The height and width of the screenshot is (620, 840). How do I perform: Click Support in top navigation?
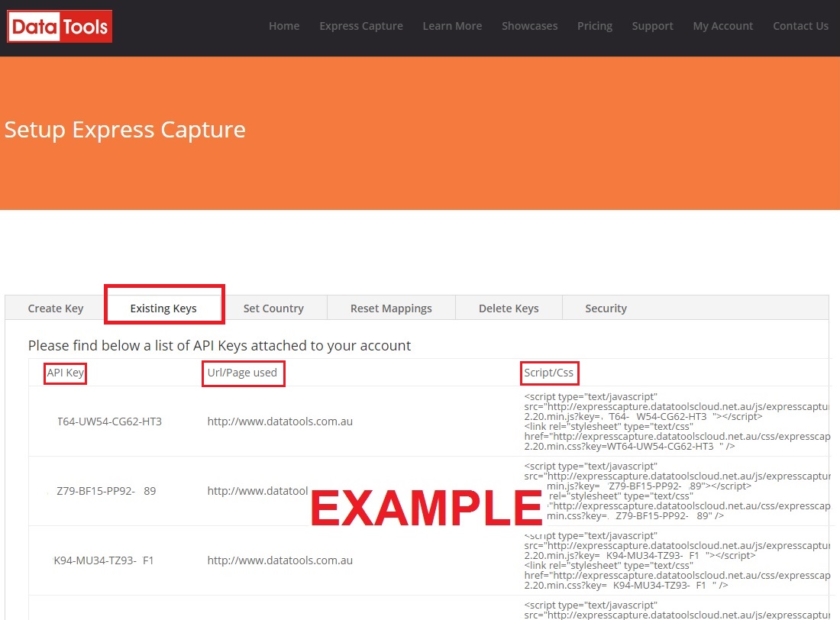(652, 26)
